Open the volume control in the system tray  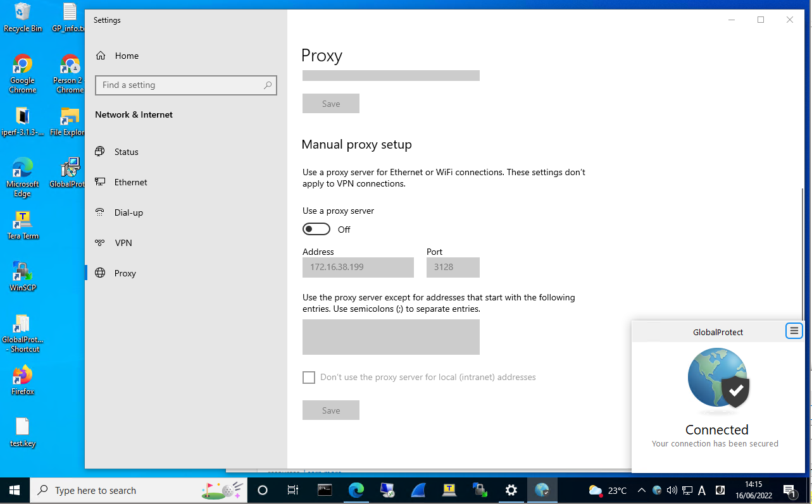(x=671, y=490)
